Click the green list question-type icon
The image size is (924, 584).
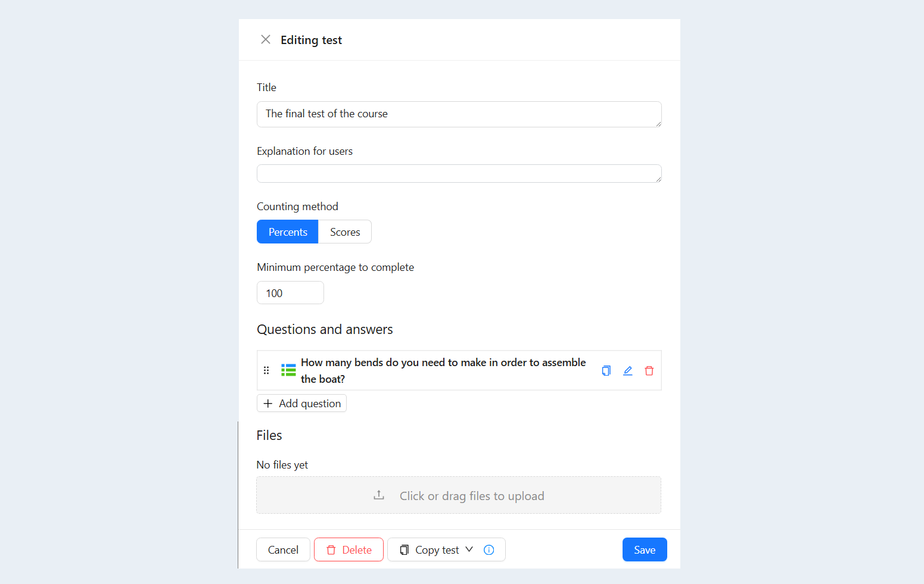288,370
